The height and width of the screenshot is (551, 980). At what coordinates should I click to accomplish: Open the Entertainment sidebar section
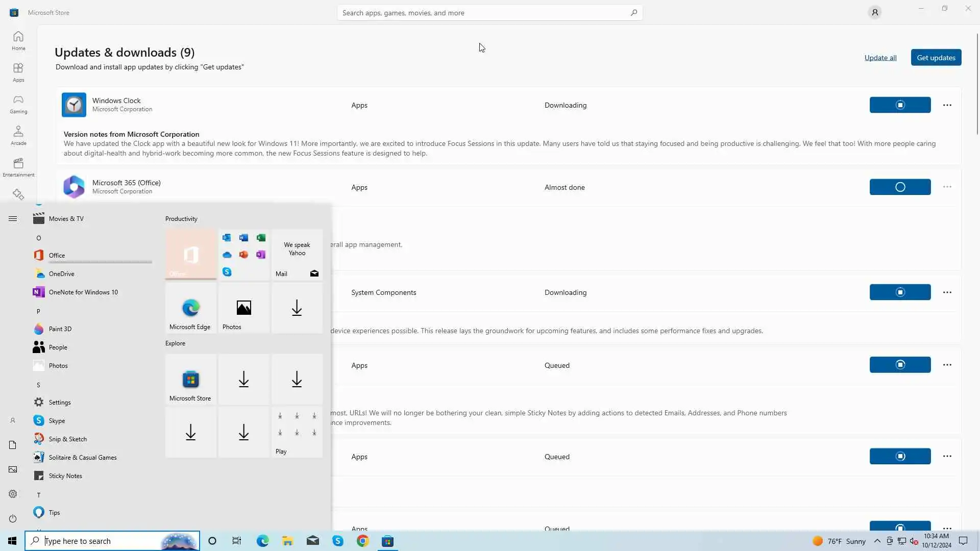[x=18, y=167]
